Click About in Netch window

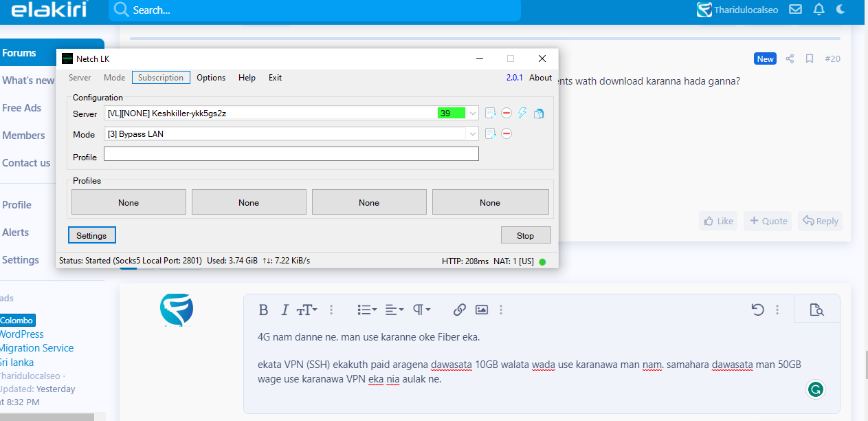click(x=540, y=78)
